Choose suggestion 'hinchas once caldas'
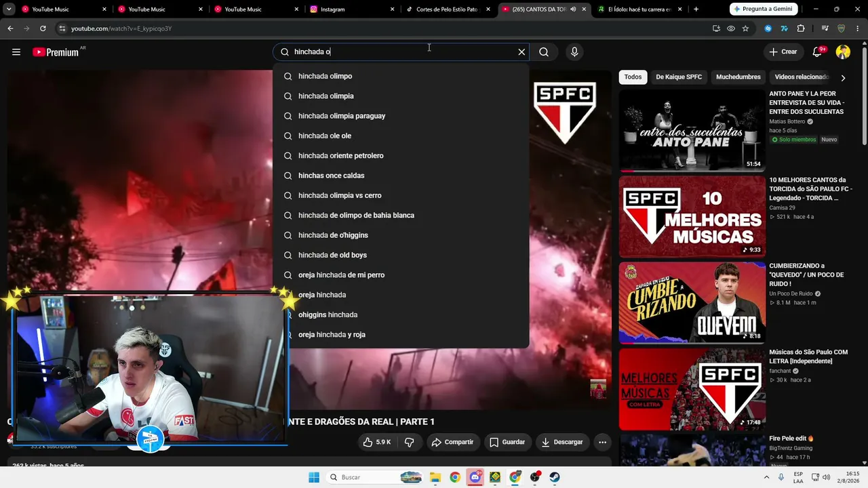This screenshot has width=868, height=488. [x=401, y=176]
